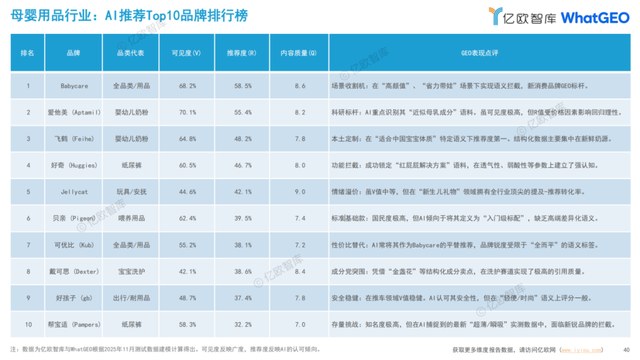The image size is (640, 360).
Task: Click the 可见度(V) column header
Action: click(187, 53)
